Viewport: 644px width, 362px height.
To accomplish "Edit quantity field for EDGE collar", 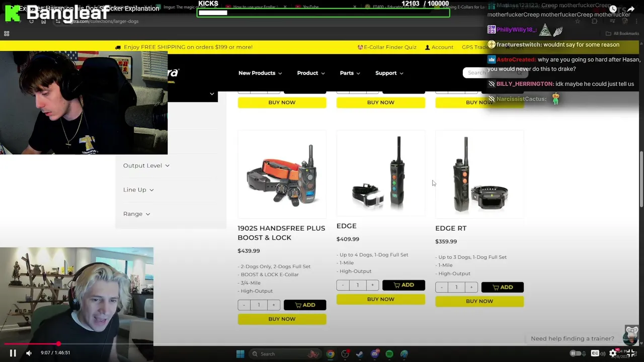I will (x=358, y=285).
